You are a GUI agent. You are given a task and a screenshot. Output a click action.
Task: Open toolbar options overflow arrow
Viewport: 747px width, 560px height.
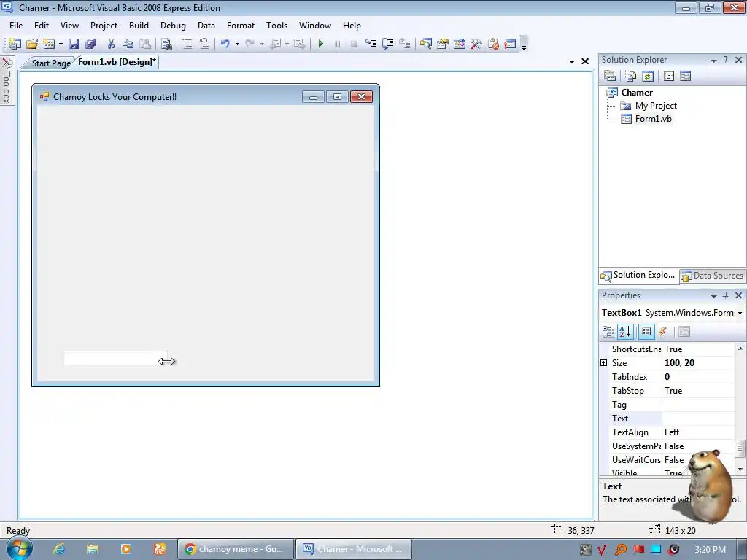click(x=524, y=44)
